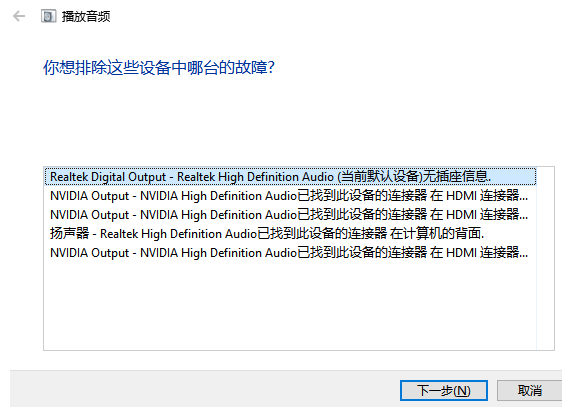Image resolution: width=568 pixels, height=410 pixels.
Task: Select the Realtek Digital Output device entry
Action: click(x=290, y=177)
